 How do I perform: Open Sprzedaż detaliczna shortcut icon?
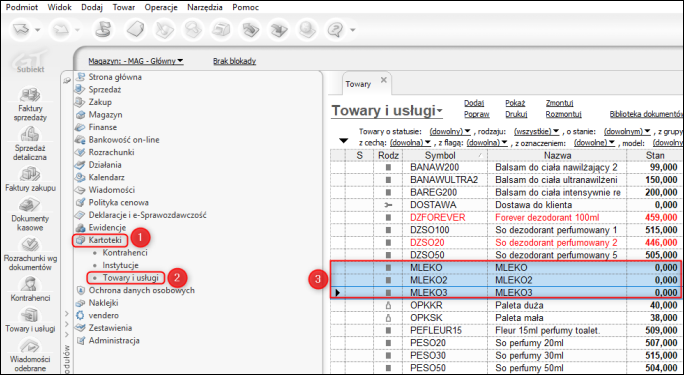click(x=30, y=134)
